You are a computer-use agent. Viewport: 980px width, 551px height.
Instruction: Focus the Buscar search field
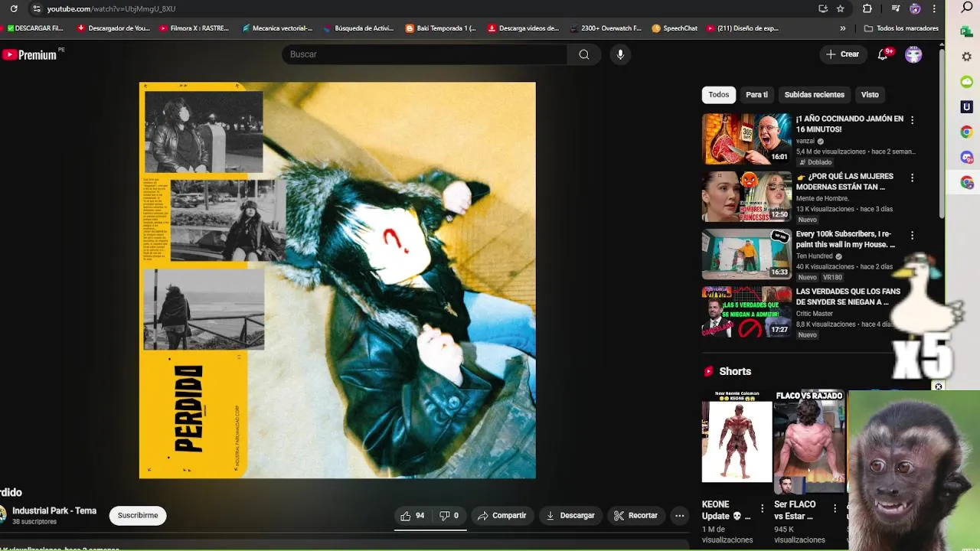click(425, 54)
